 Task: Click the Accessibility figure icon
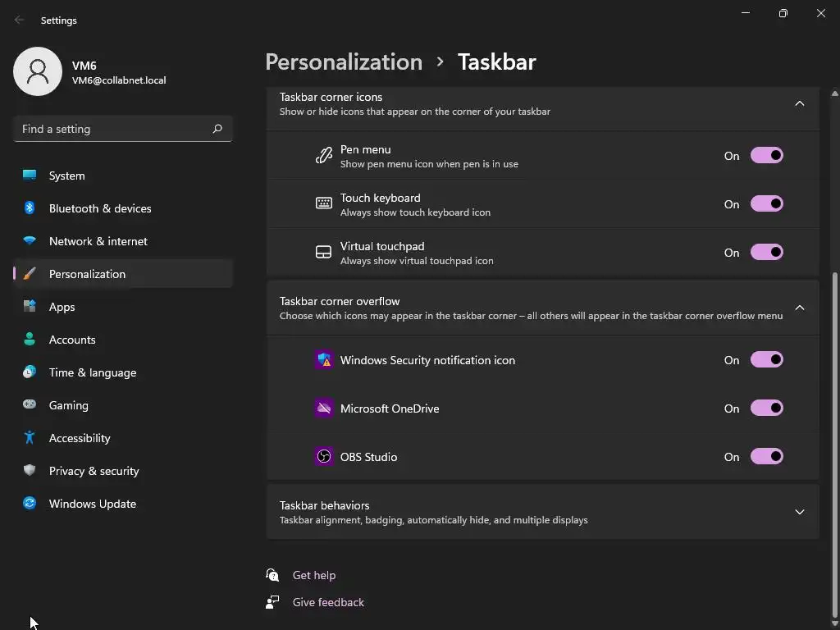[30, 438]
